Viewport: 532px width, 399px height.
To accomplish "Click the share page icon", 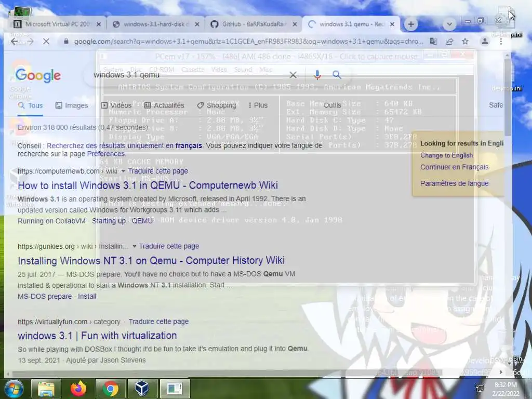I will point(449,42).
